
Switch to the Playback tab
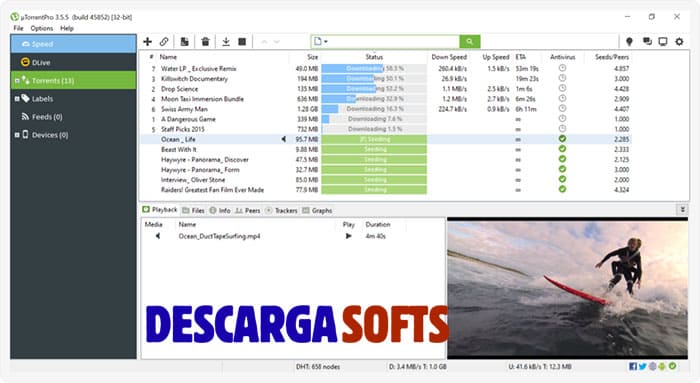pyautogui.click(x=160, y=210)
